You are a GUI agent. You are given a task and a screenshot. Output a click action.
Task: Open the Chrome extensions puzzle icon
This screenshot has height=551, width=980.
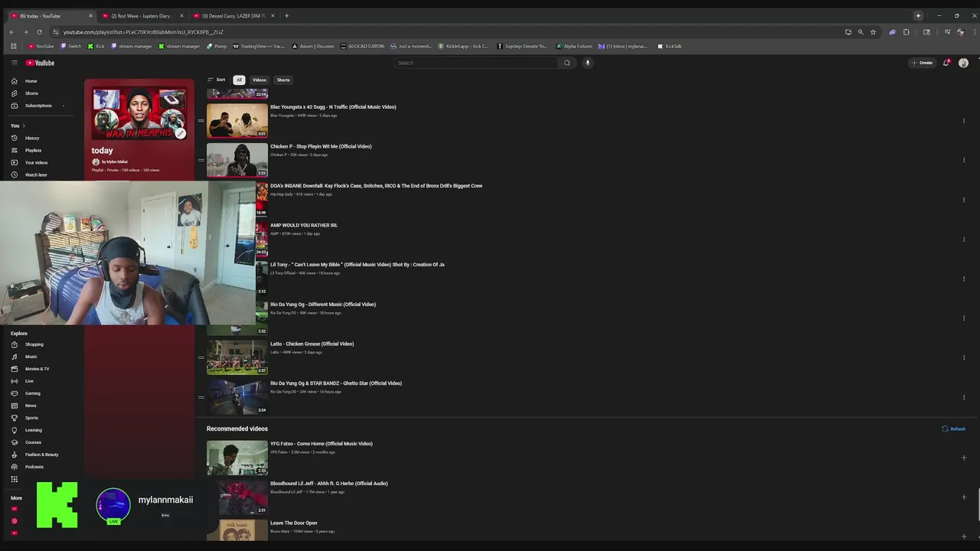coord(906,32)
